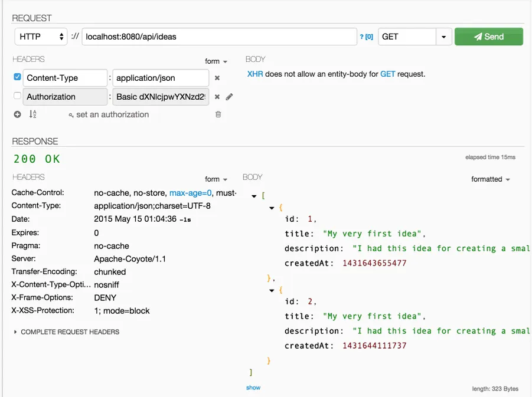Open the HTTP scheme dropdown
Image resolution: width=532 pixels, height=397 pixels.
(x=41, y=37)
